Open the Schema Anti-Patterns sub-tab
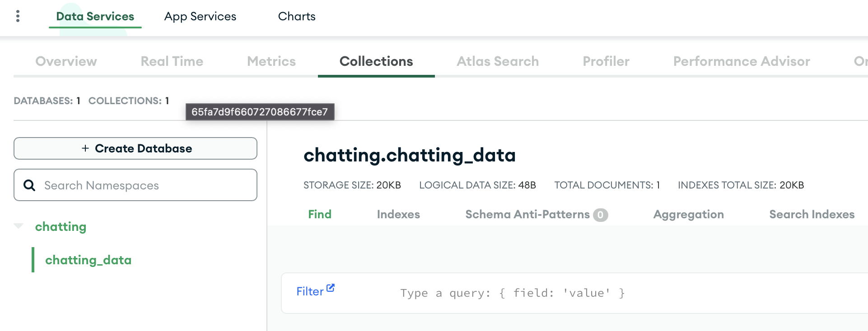Image resolution: width=868 pixels, height=331 pixels. 527,215
